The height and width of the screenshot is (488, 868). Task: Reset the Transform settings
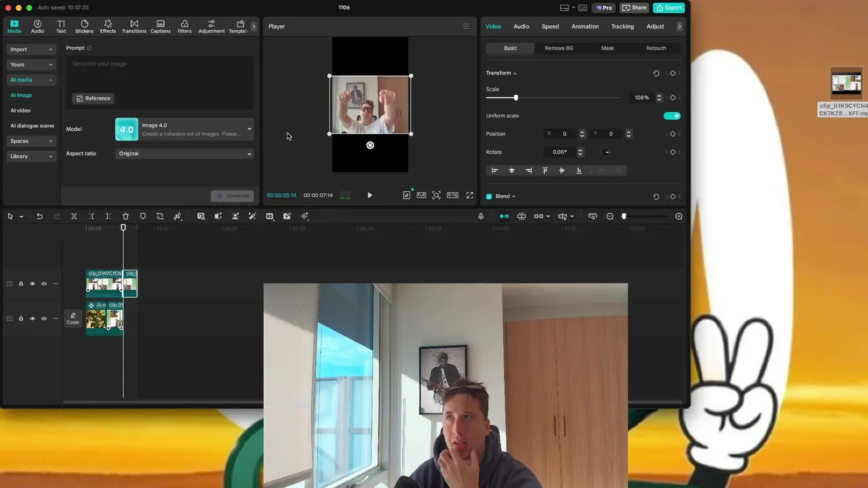tap(656, 73)
